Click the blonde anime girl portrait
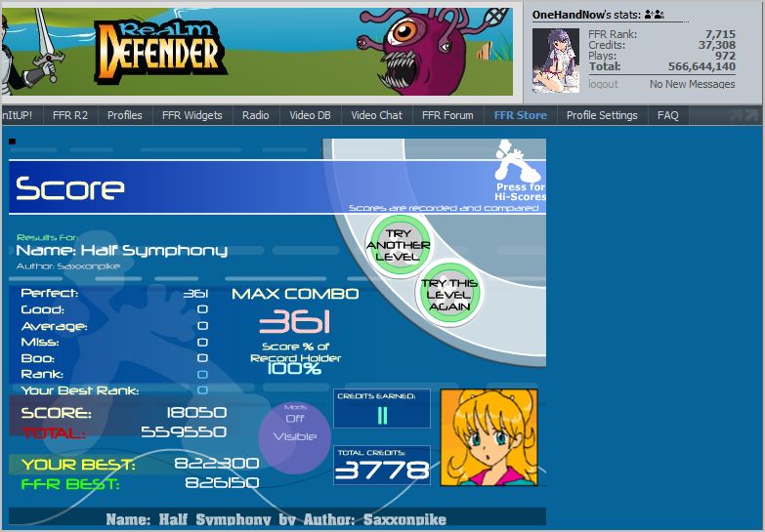 (489, 437)
